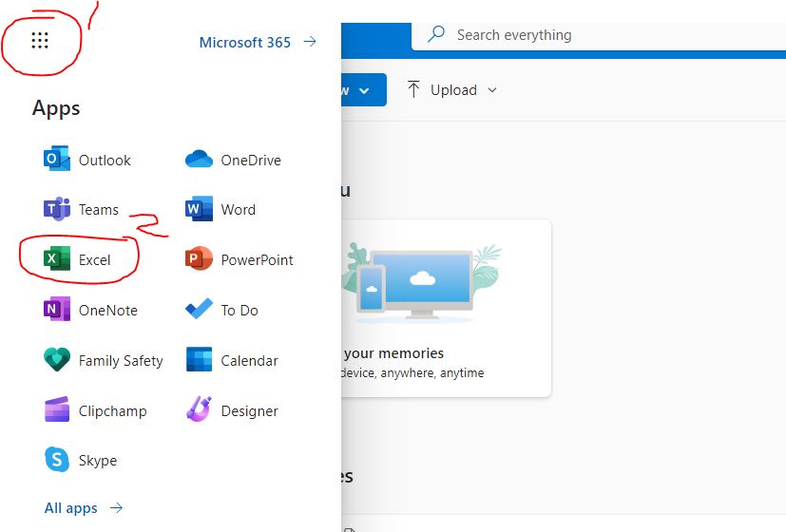
Task: Launch PowerPoint
Action: [x=240, y=259]
